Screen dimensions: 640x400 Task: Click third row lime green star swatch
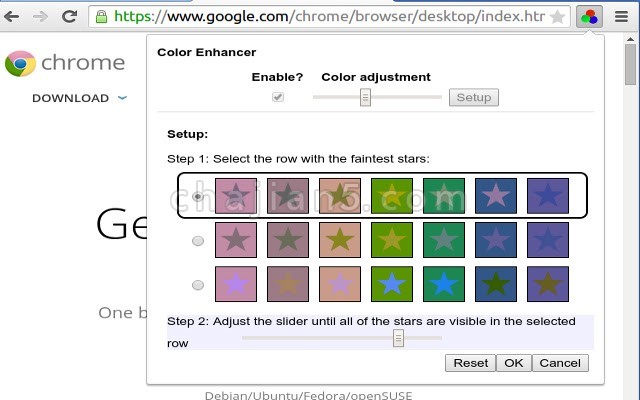point(392,284)
